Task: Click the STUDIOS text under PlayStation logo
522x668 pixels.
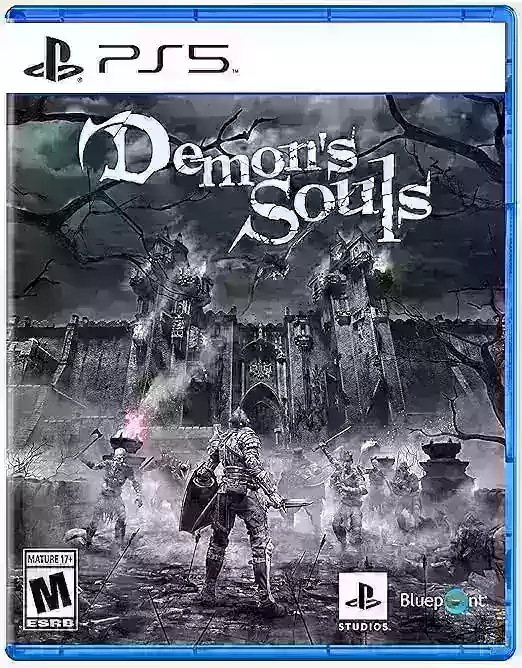Action: click(x=363, y=627)
